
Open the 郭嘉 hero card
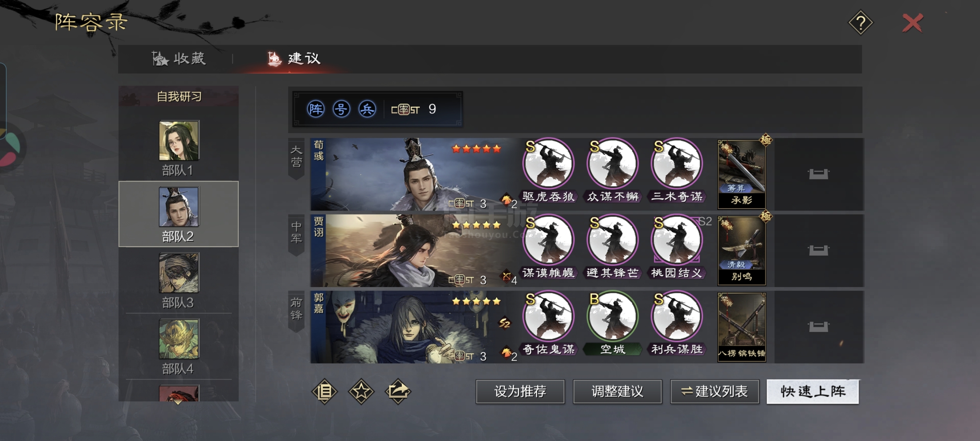pyautogui.click(x=414, y=327)
